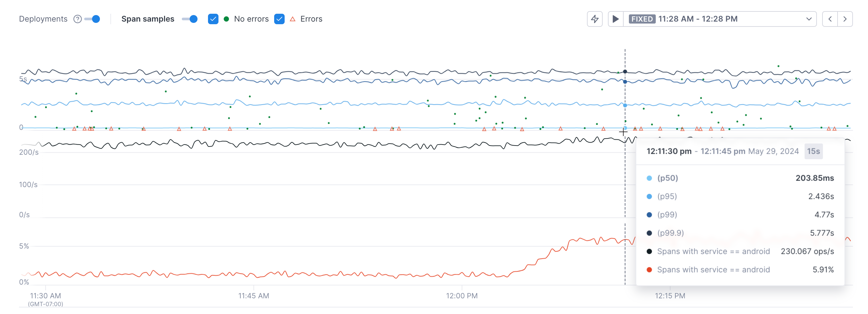Click the lightning bolt quick-refresh icon
Viewport: 868px width, 314px height.
(x=594, y=19)
